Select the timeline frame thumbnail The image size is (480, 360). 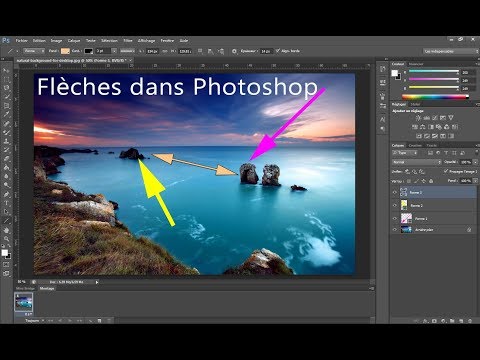[24, 302]
